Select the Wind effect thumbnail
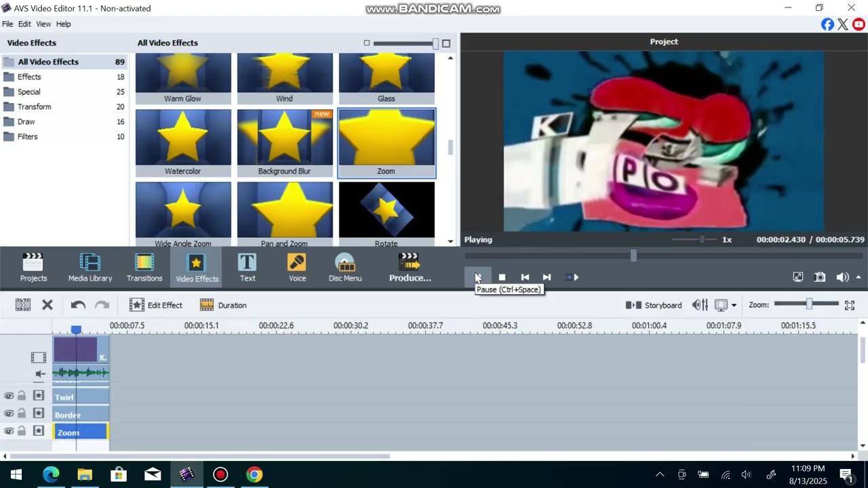 click(285, 79)
